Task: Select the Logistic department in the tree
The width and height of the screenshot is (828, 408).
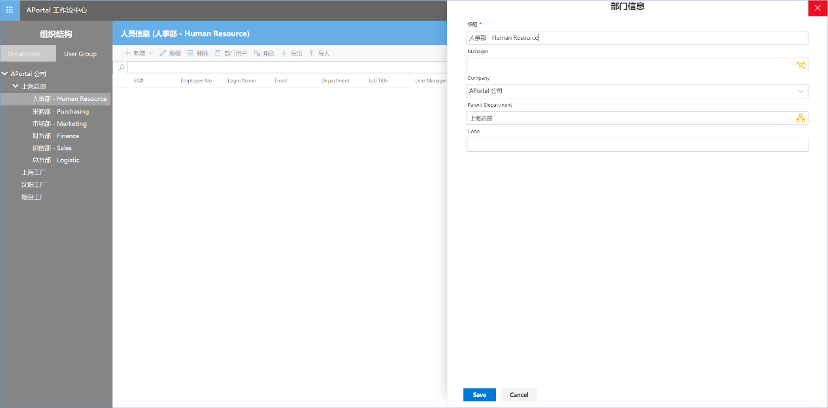Action: [55, 160]
